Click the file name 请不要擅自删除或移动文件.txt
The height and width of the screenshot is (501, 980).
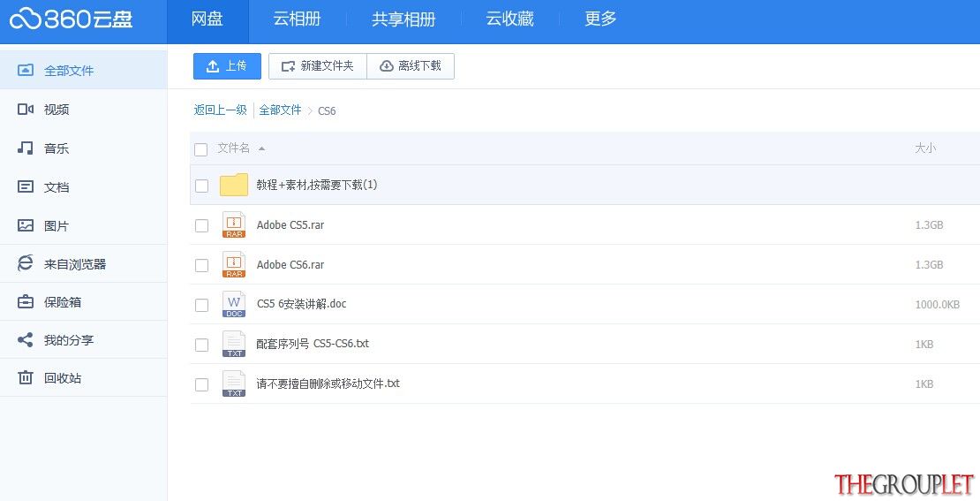pos(328,383)
